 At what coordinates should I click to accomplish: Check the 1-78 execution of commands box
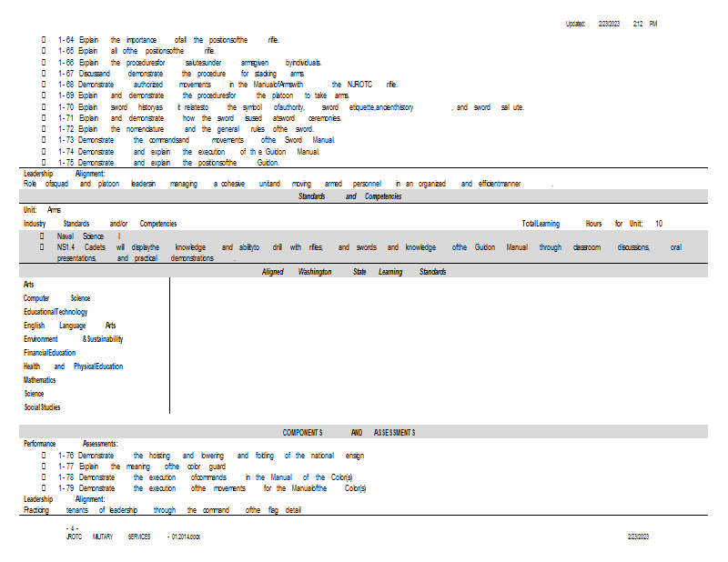pos(44,477)
